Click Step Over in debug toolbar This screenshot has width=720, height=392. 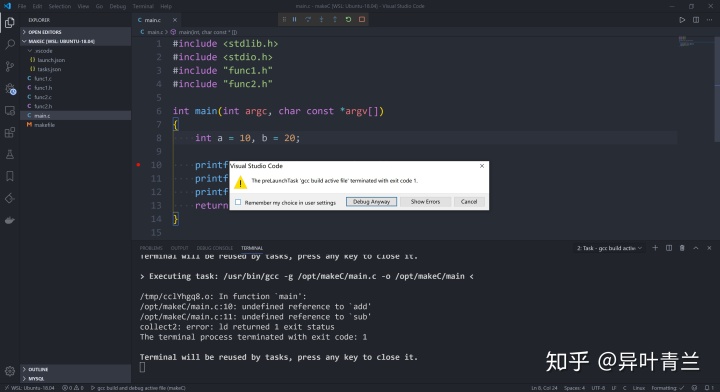[308, 19]
